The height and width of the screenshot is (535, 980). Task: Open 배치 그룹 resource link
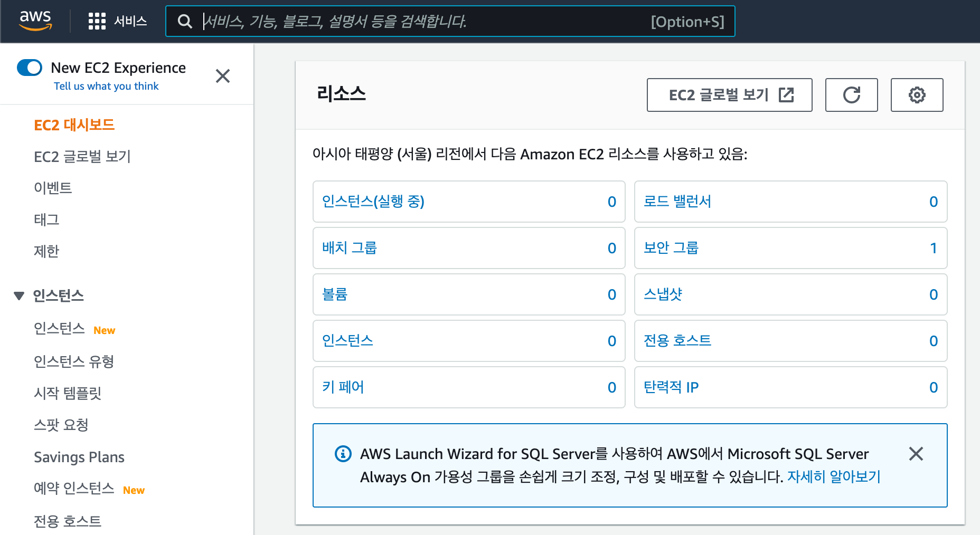pos(350,248)
